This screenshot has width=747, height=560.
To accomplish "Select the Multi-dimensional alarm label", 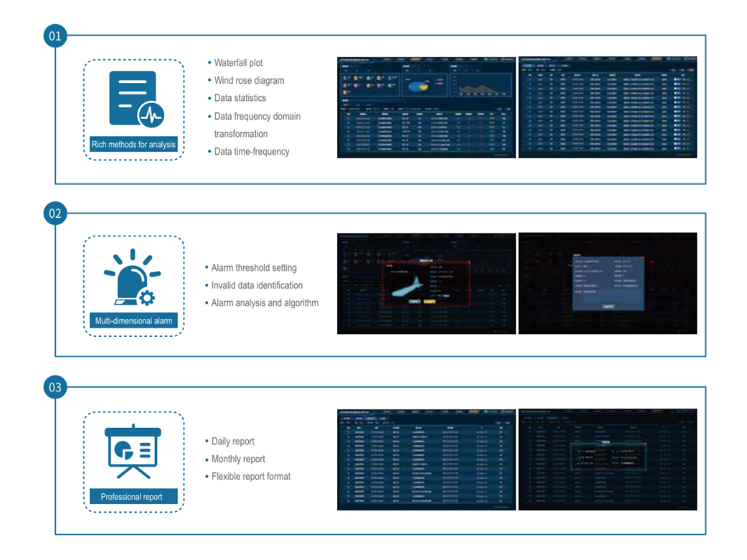I will (134, 320).
